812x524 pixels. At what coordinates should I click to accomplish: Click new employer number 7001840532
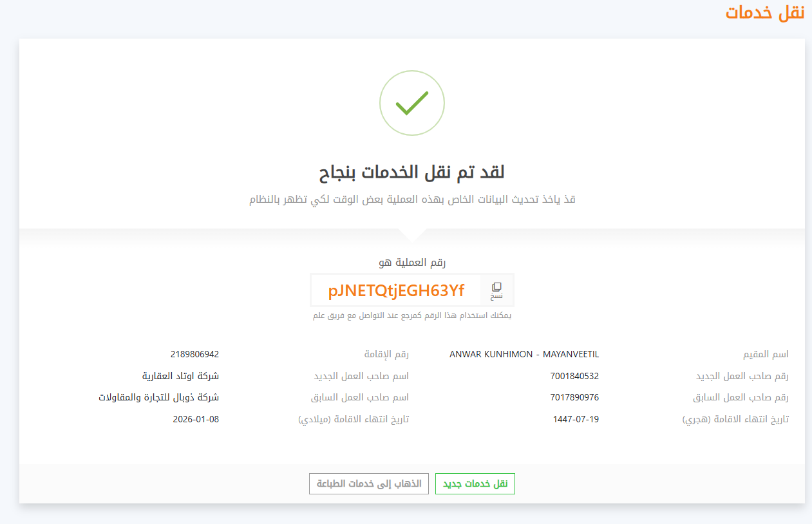(x=574, y=376)
